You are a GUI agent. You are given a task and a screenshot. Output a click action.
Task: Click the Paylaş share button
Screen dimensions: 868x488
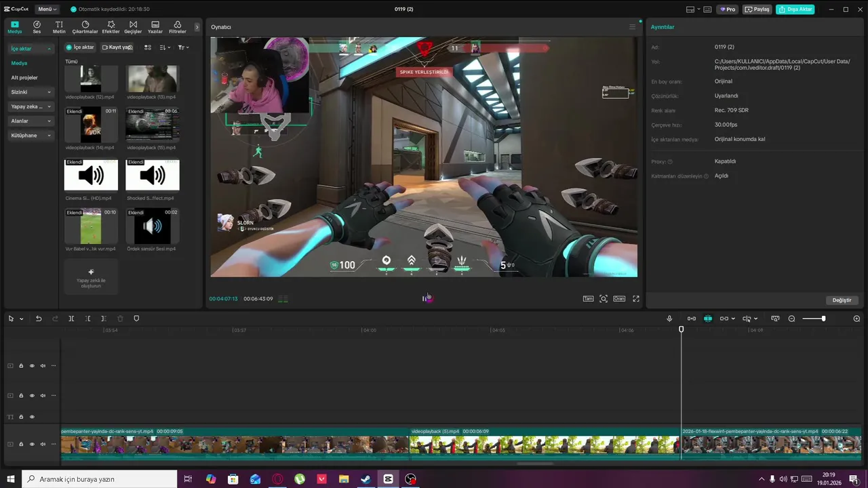757,9
